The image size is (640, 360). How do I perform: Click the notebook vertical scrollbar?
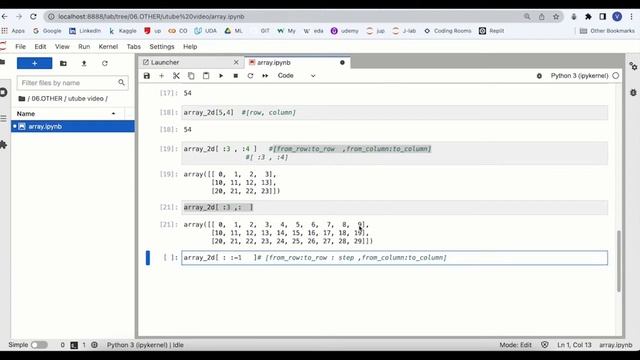point(619,261)
